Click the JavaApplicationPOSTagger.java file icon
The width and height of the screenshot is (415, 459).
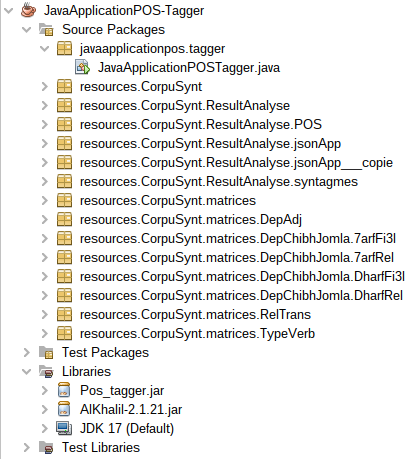pyautogui.click(x=83, y=67)
